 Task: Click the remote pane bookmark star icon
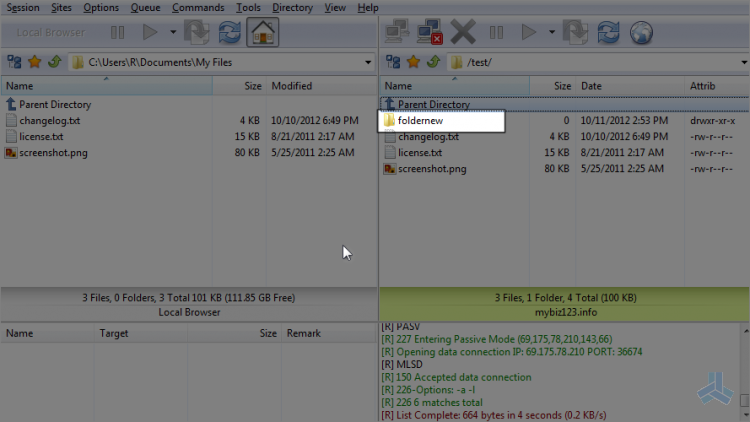click(x=413, y=62)
